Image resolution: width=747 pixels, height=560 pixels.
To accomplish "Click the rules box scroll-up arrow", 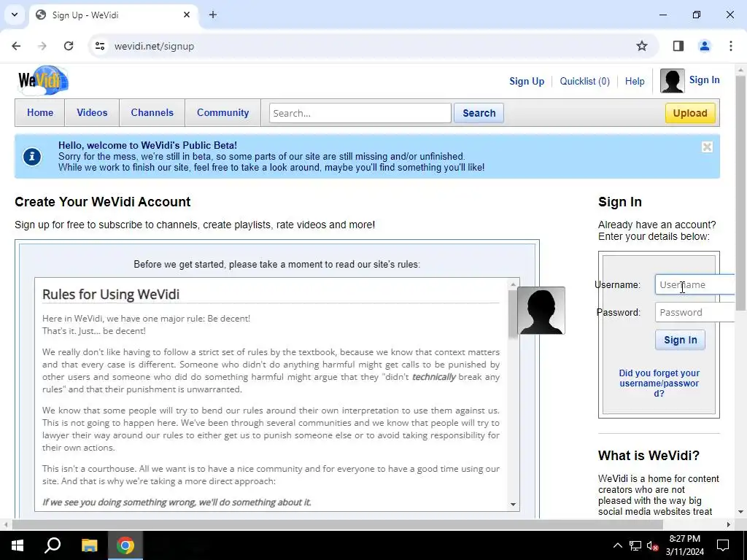I will (x=513, y=284).
